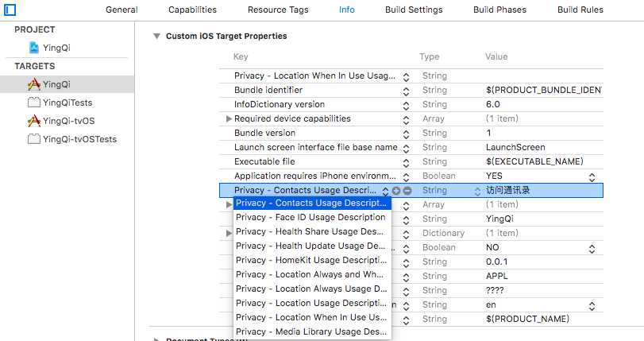
Task: Click the ???? value
Action: tap(495, 290)
